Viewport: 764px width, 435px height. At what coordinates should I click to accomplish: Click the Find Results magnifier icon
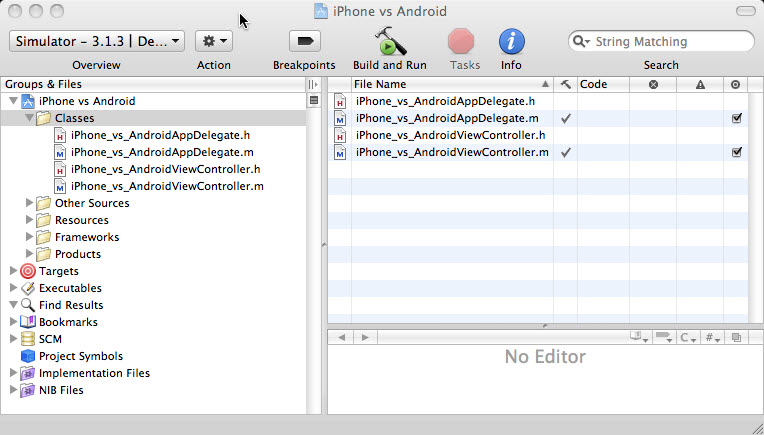tap(28, 305)
